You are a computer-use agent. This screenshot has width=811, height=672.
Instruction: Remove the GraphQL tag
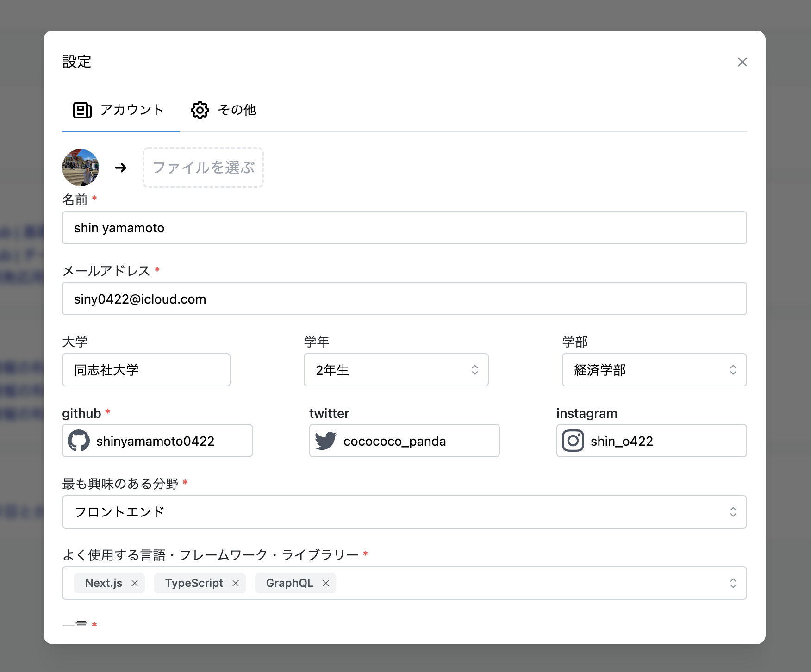[x=326, y=583]
